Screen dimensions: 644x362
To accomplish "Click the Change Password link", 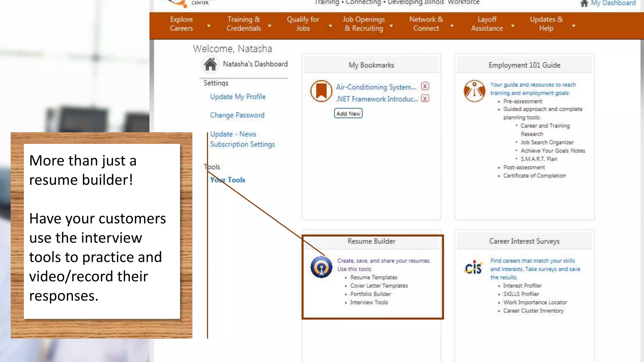I will tap(237, 115).
